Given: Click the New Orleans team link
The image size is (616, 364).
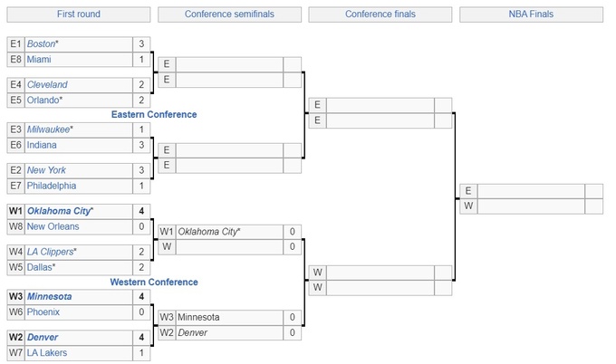Looking at the screenshot, I should (53, 226).
